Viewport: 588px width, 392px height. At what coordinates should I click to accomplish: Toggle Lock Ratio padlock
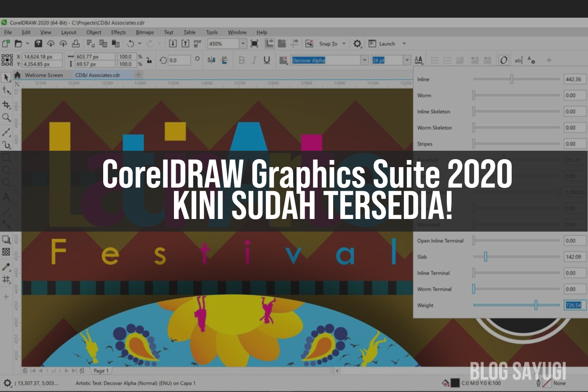pos(149,60)
